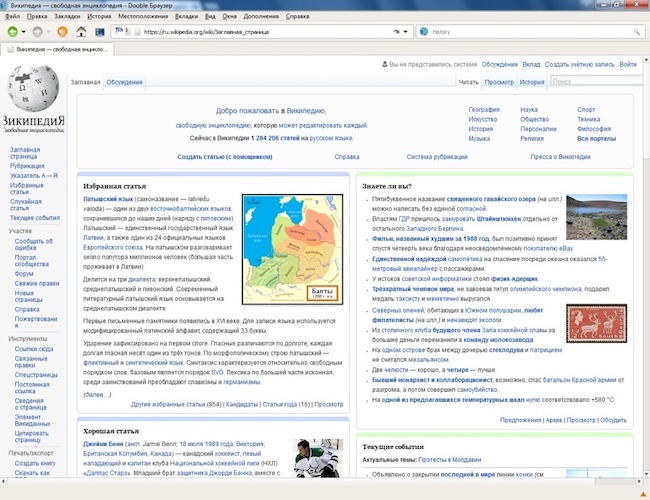Select the Читать tab
The height and width of the screenshot is (500, 650).
[468, 82]
